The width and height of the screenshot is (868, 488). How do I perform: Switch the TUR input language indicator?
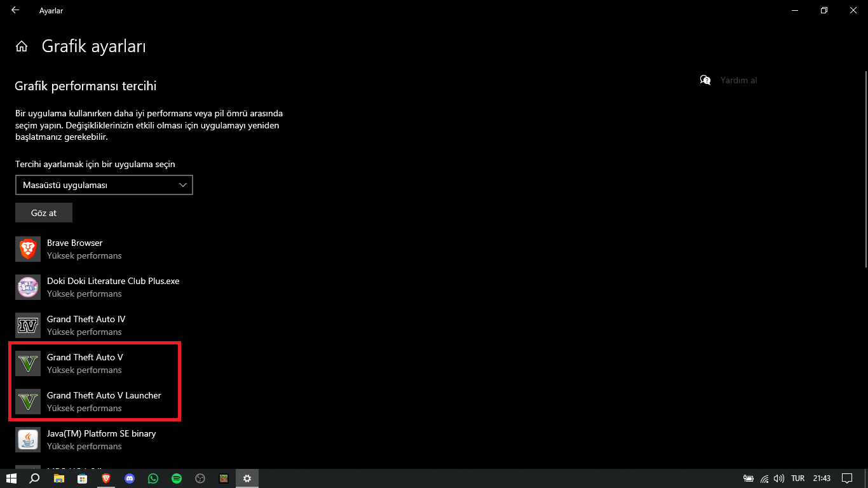pyautogui.click(x=798, y=478)
